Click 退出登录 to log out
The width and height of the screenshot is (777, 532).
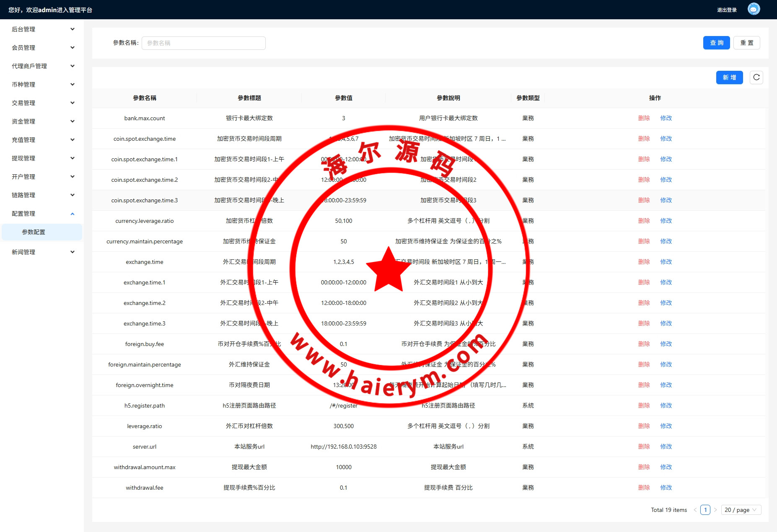[727, 10]
